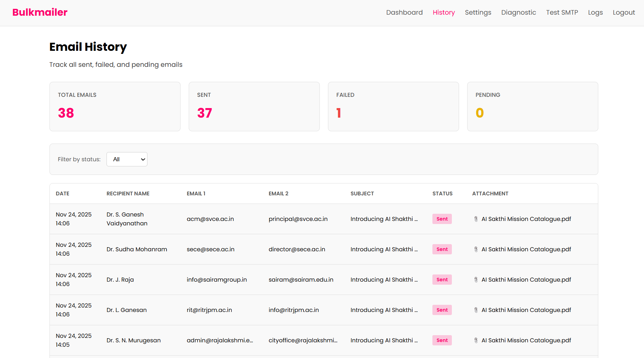This screenshot has height=358, width=644.
Task: Open the Test SMTP page
Action: 562,12
